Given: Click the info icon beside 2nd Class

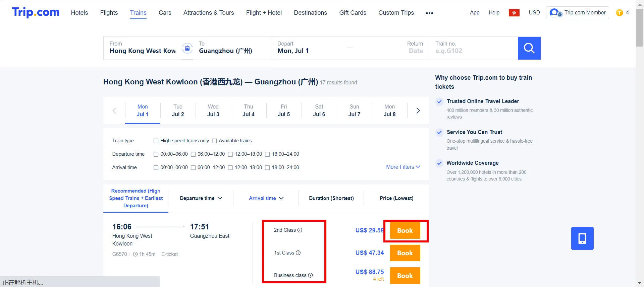Looking at the screenshot, I should point(300,230).
